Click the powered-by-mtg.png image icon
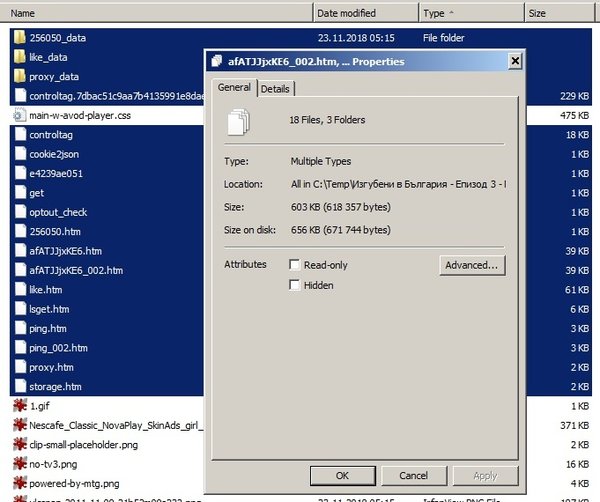 click(x=20, y=483)
